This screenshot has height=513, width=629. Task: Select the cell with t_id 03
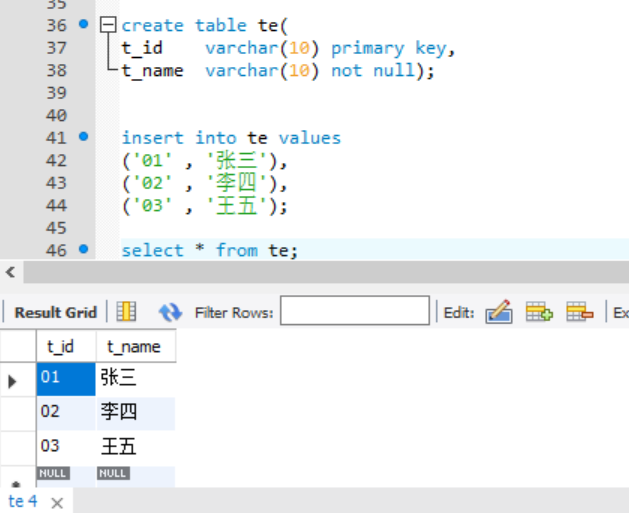pos(66,448)
